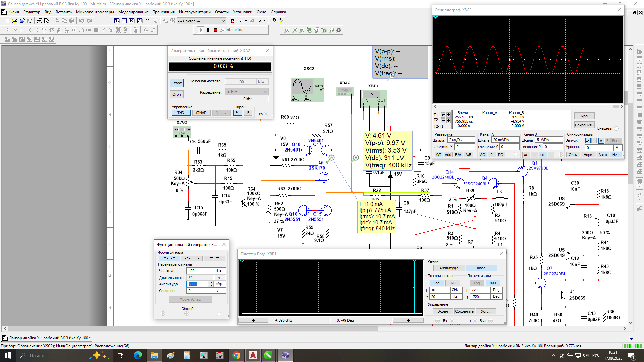This screenshot has height=362, width=644.
Task: Click the help question mark icon
Action: 281,21
